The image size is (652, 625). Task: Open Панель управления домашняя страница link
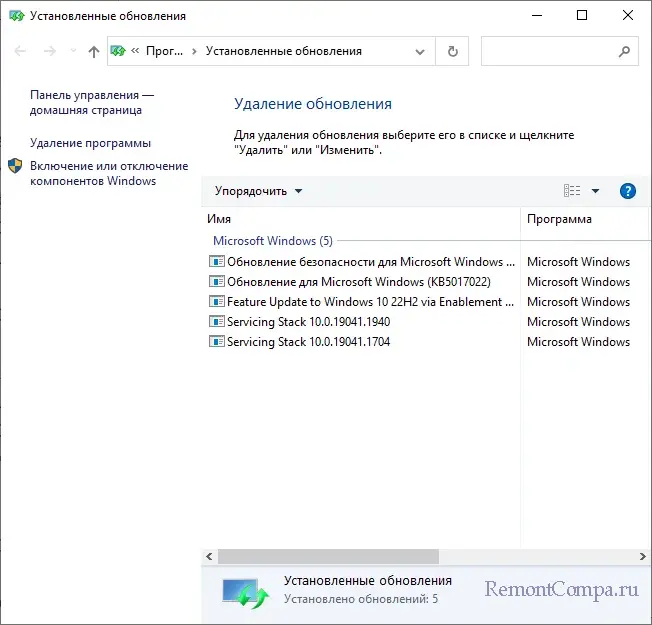coord(92,102)
